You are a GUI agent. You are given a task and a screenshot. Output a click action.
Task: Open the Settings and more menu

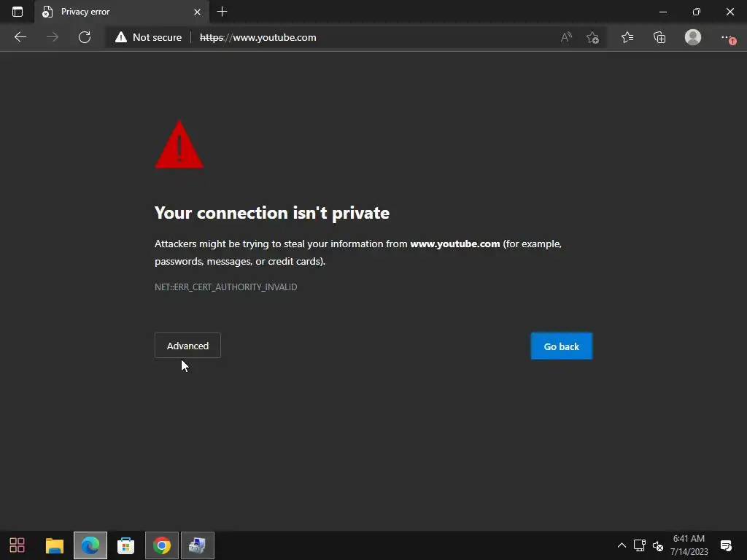(727, 37)
